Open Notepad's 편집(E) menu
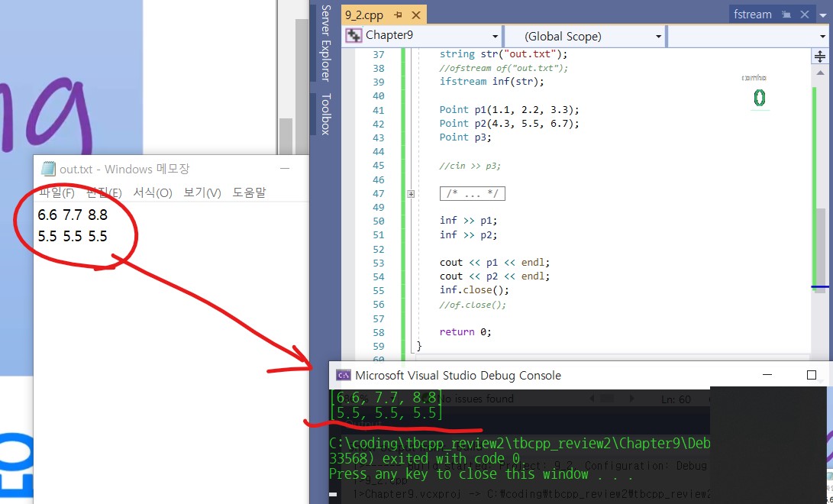 (104, 192)
